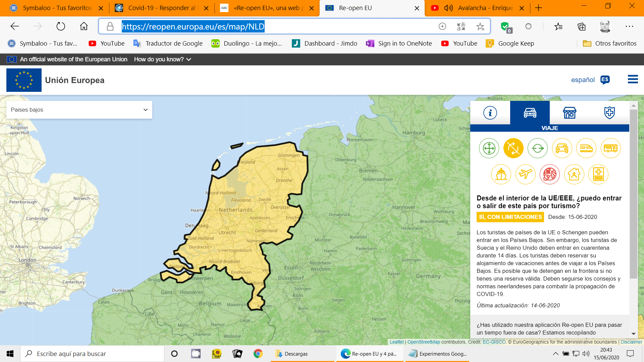The width and height of the screenshot is (644, 362).
Task: Select the yellow train travel icon
Action: pos(586,148)
